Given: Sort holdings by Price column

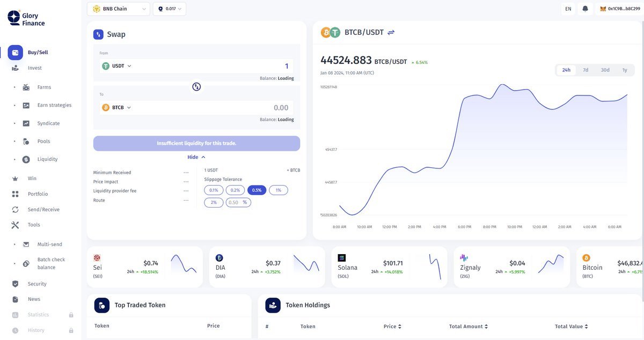Looking at the screenshot, I should pos(392,327).
